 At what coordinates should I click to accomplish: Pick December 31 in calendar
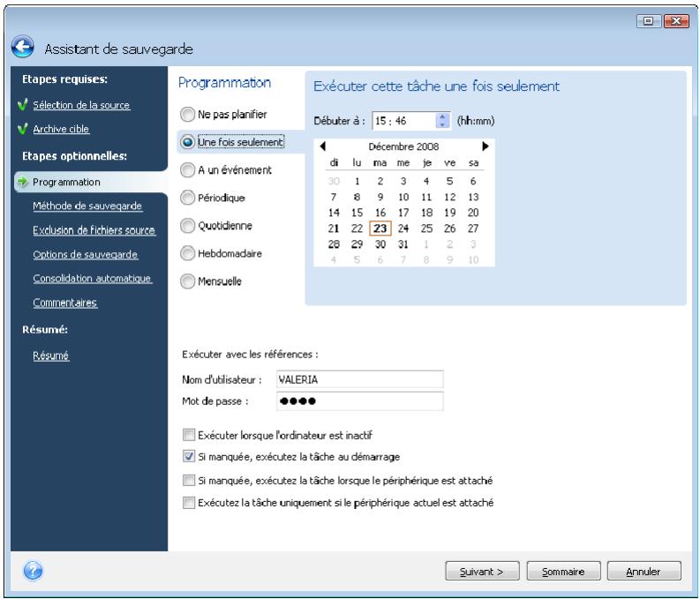(403, 244)
